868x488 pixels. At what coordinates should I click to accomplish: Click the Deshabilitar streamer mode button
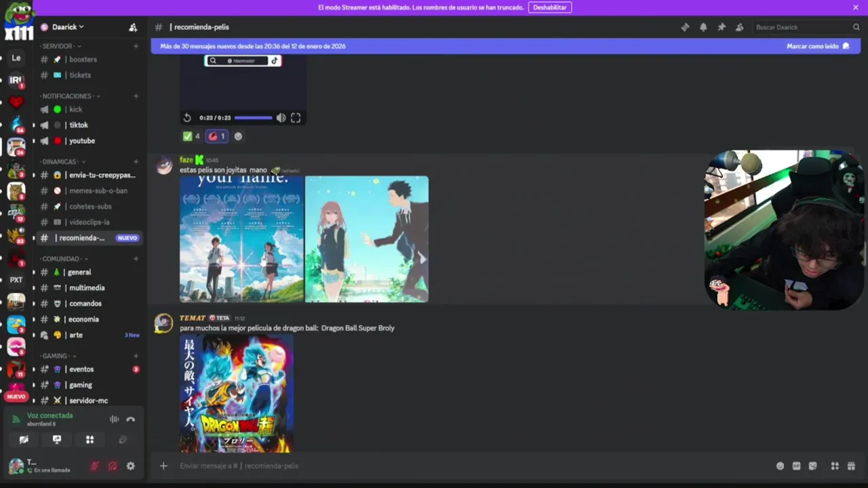(549, 7)
